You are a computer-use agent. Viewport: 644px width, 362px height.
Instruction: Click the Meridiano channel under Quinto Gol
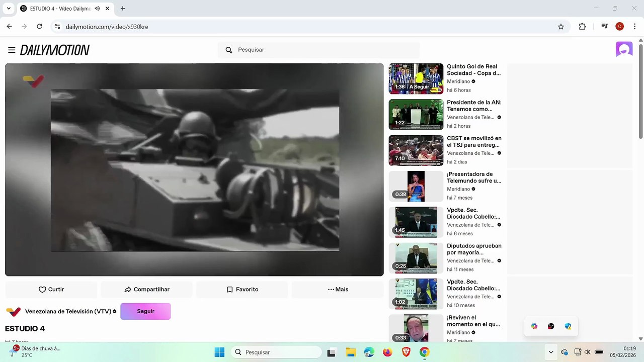pos(458,81)
